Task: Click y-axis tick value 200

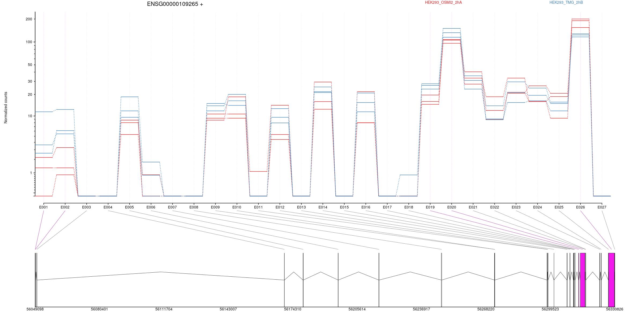Action: point(29,19)
